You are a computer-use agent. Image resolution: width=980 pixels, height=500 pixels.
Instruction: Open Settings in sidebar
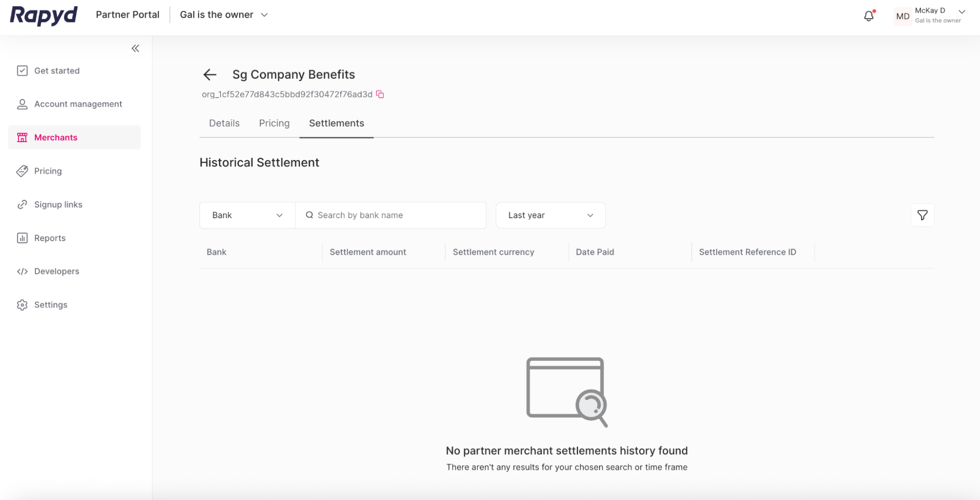coord(74,305)
